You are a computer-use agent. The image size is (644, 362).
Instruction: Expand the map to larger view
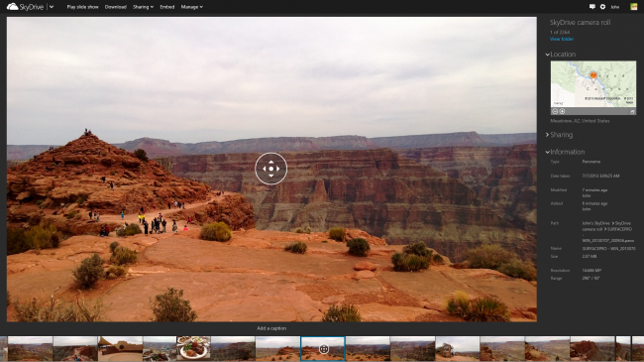(x=632, y=111)
